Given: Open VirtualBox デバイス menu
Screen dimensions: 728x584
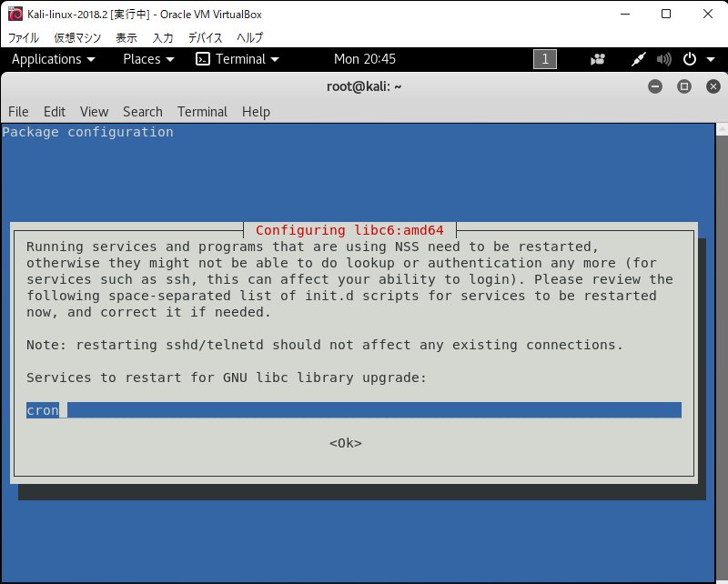Looking at the screenshot, I should click(x=206, y=37).
